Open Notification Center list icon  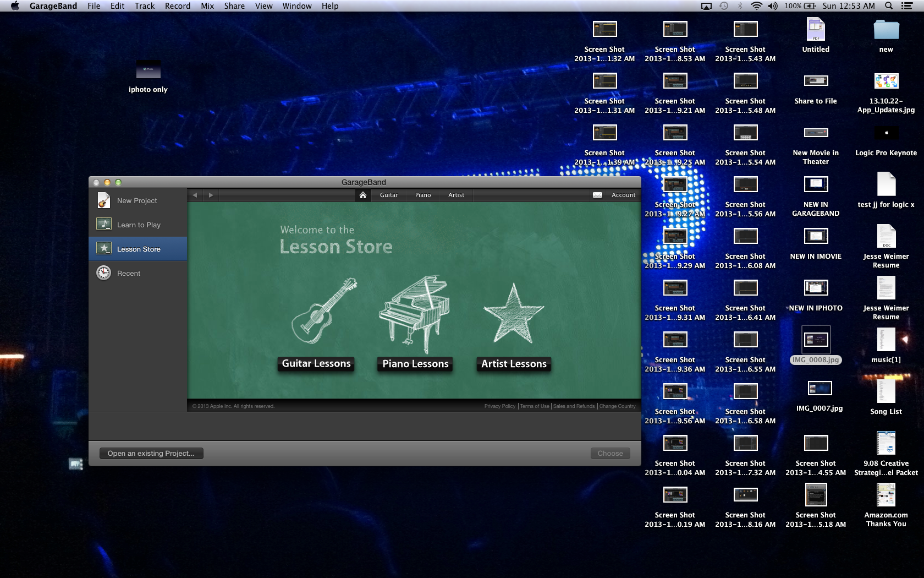(x=907, y=6)
